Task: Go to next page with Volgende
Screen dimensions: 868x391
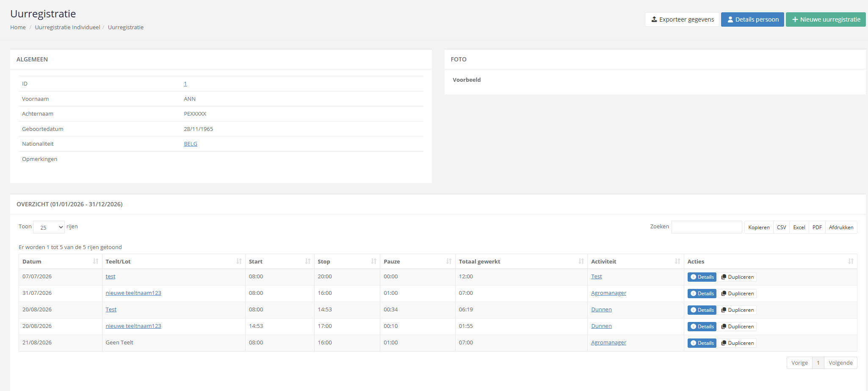Action: (x=840, y=363)
